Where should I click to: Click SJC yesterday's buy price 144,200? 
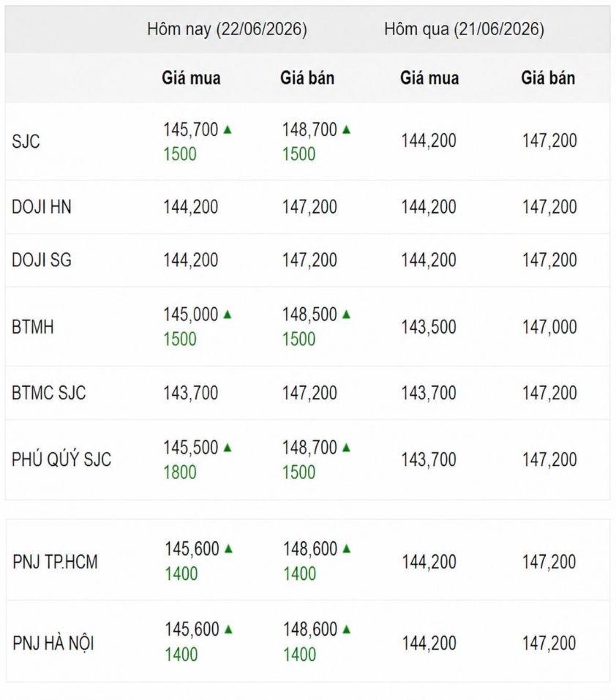[x=429, y=141]
